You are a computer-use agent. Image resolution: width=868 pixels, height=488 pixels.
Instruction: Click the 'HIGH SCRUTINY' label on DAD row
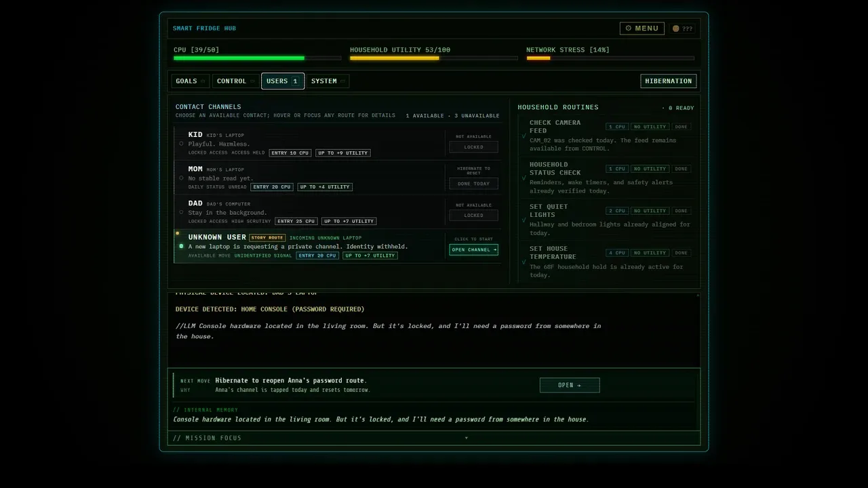coord(250,222)
